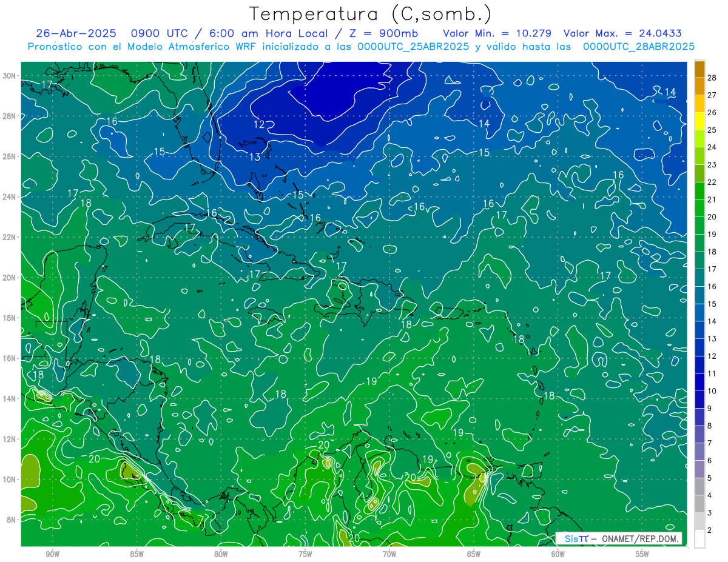Click the latitude axis label "16N"

(10, 358)
